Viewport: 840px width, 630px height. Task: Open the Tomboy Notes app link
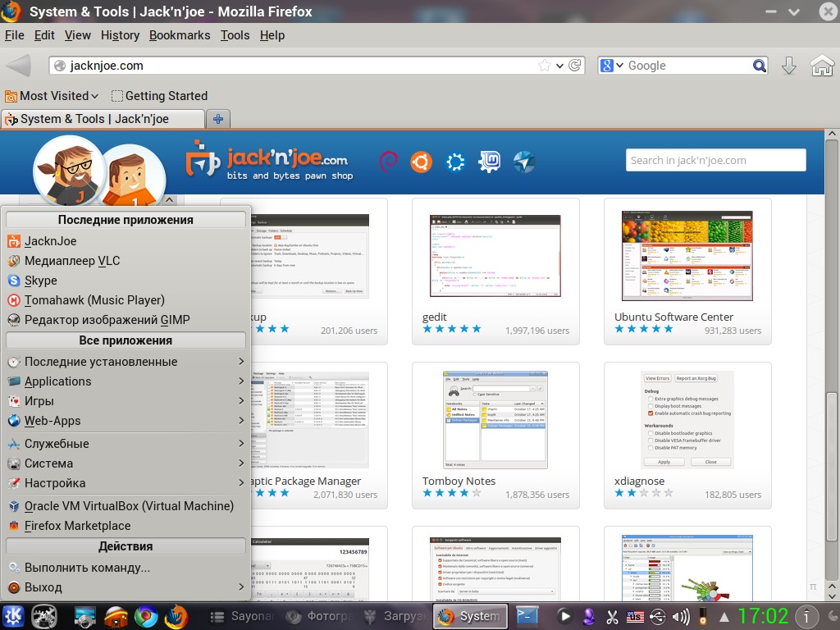[459, 481]
